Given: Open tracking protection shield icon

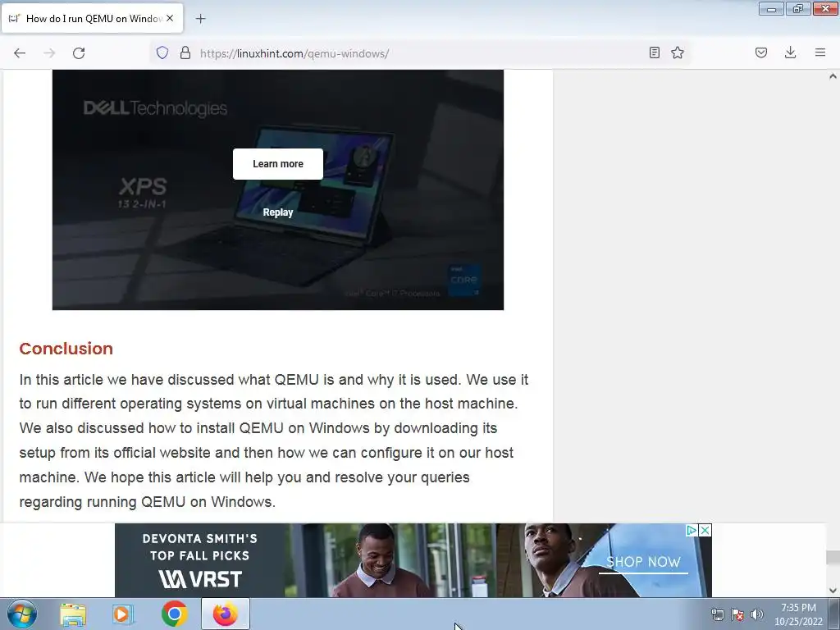Looking at the screenshot, I should click(x=162, y=52).
